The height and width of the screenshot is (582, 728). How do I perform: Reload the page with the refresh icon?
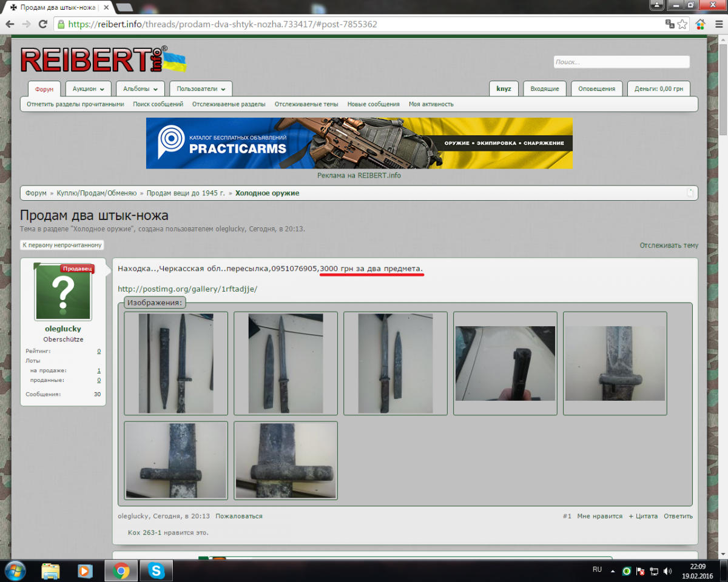point(42,24)
